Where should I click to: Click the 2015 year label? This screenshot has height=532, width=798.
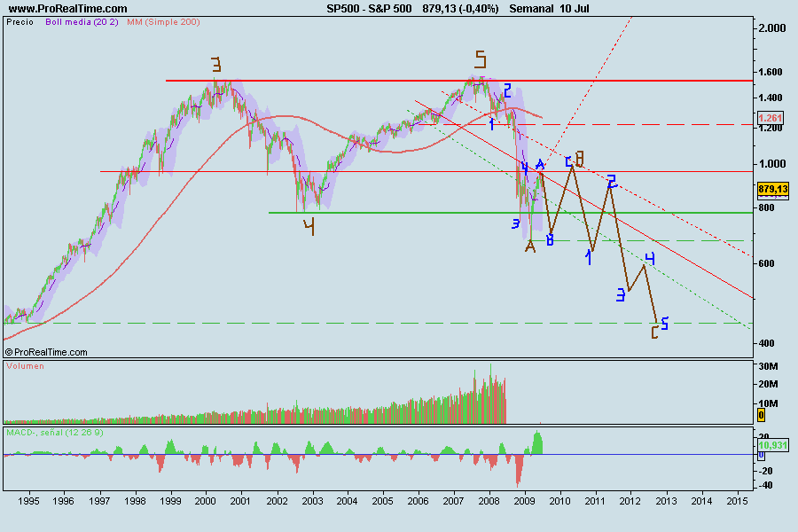tap(737, 501)
